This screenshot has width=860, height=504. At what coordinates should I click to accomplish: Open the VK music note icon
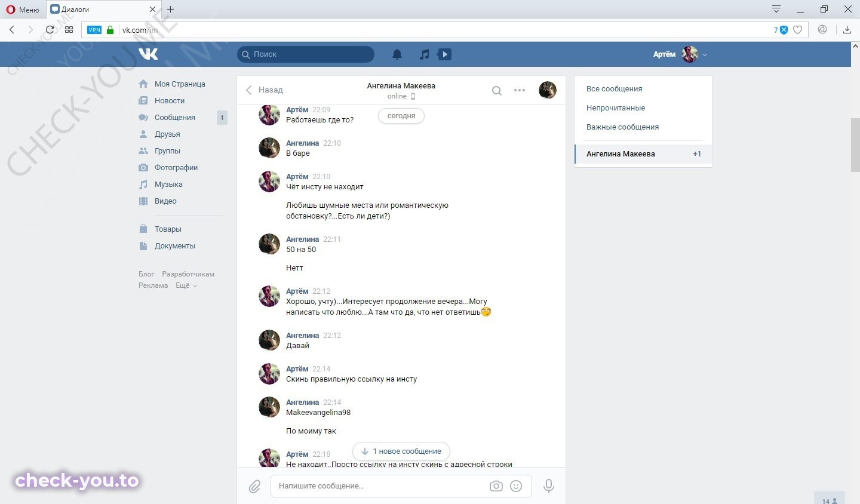424,54
